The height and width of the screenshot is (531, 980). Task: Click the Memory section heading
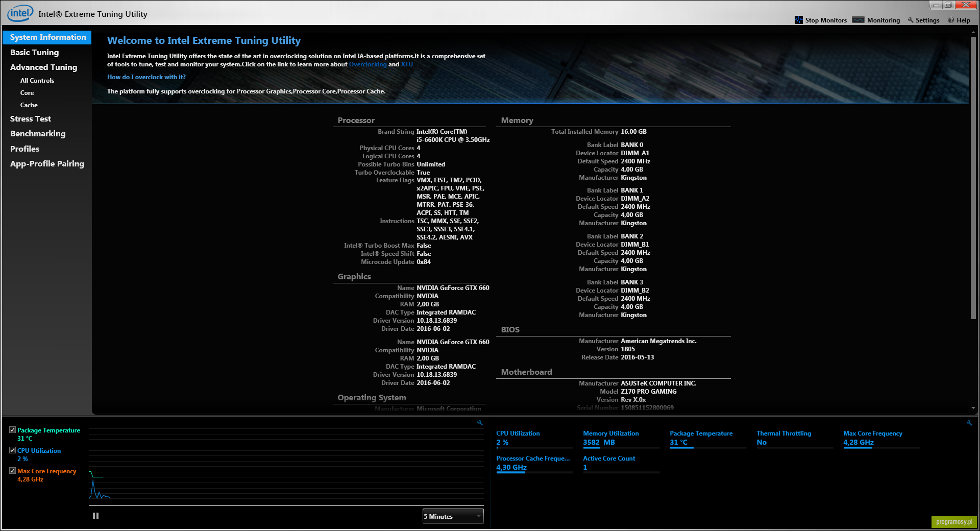[x=517, y=120]
